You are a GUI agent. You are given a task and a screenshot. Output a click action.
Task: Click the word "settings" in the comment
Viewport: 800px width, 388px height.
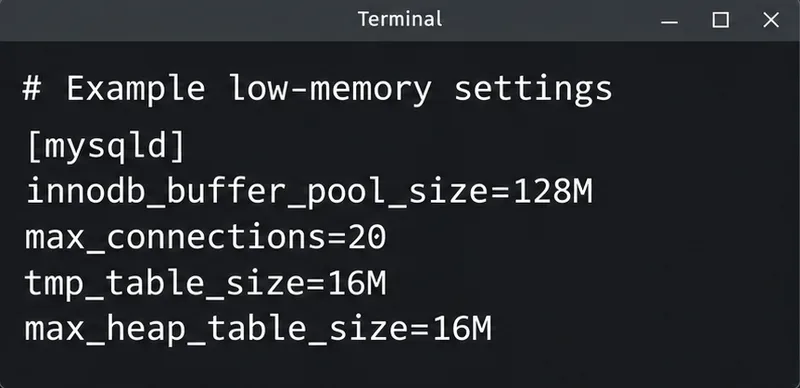(x=533, y=89)
